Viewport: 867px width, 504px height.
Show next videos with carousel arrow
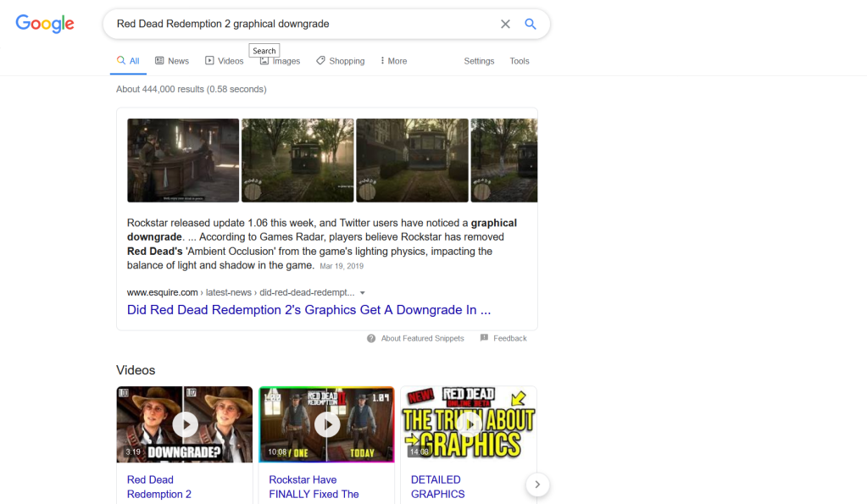coord(537,485)
